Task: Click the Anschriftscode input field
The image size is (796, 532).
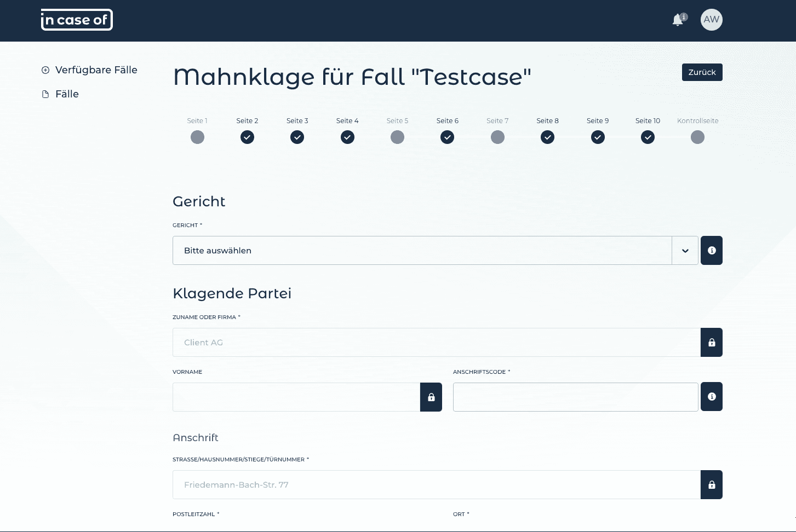Action: point(576,397)
